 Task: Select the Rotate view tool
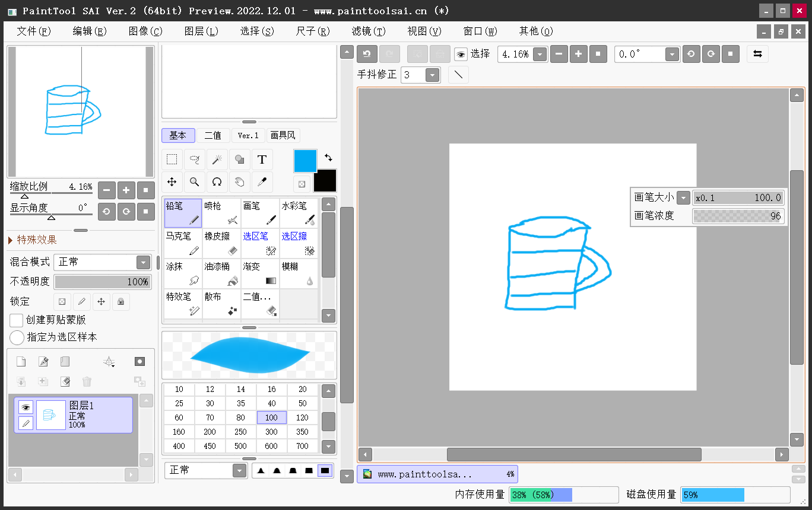click(217, 182)
